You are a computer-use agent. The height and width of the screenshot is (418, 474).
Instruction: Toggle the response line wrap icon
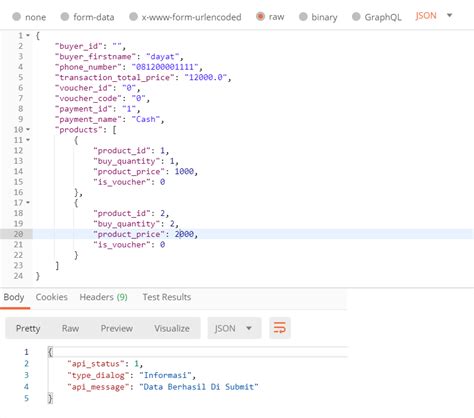click(280, 328)
